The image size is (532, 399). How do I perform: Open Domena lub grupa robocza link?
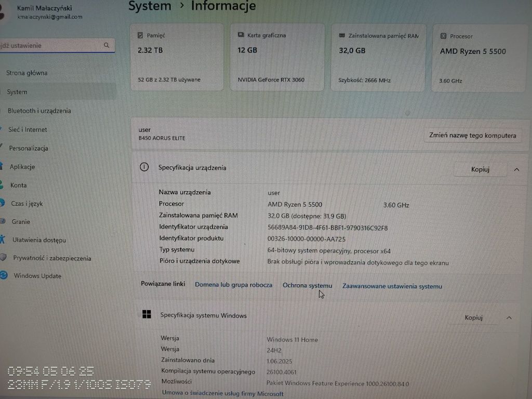233,285
